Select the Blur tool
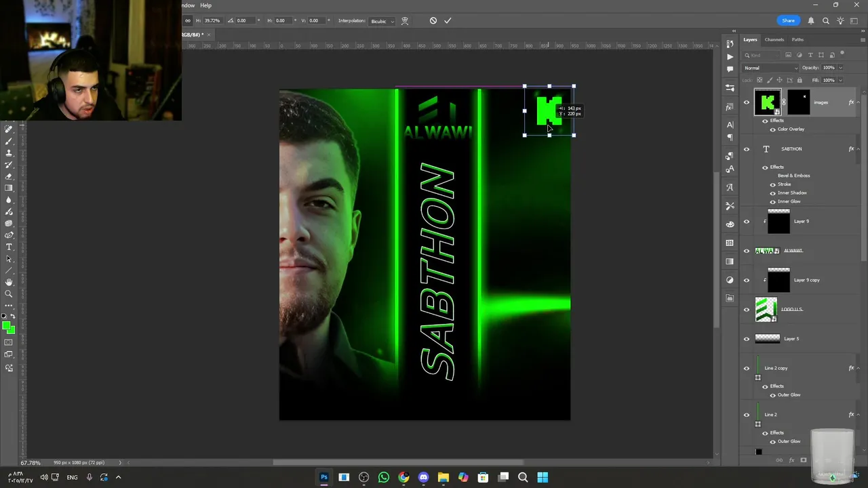 (9, 200)
